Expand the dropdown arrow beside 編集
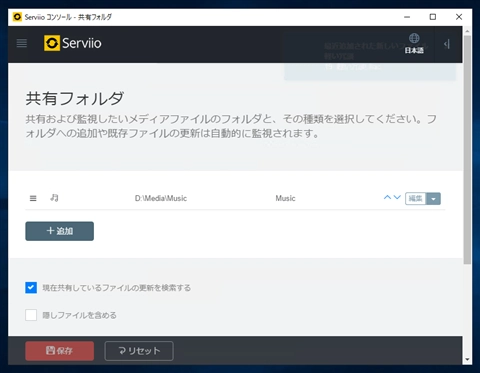Image resolution: width=480 pixels, height=373 pixels. pyautogui.click(x=433, y=199)
